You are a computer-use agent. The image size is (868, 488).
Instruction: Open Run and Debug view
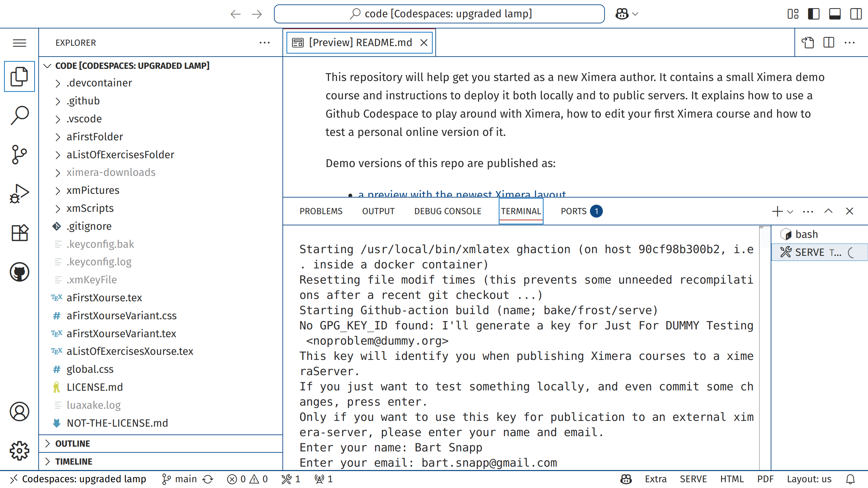tap(19, 194)
